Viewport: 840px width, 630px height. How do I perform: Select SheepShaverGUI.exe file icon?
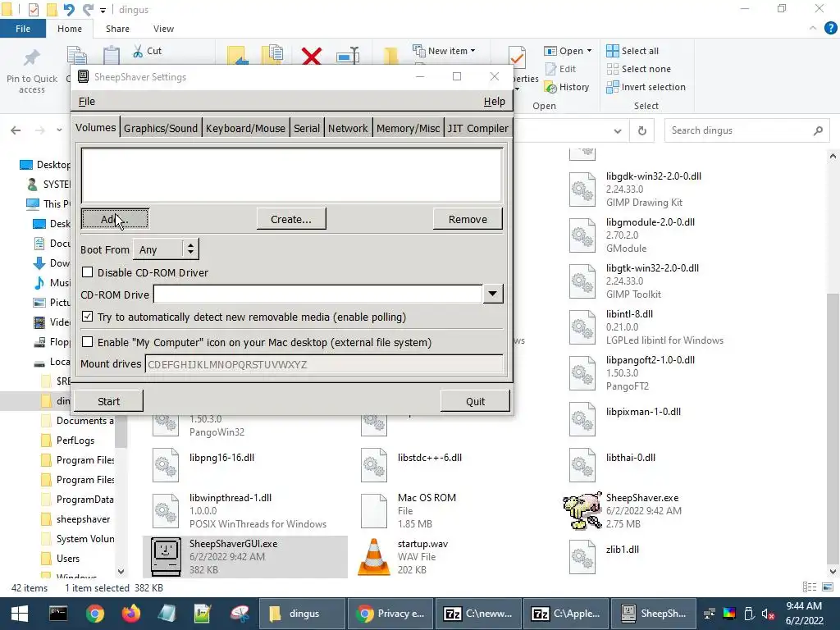tap(166, 557)
